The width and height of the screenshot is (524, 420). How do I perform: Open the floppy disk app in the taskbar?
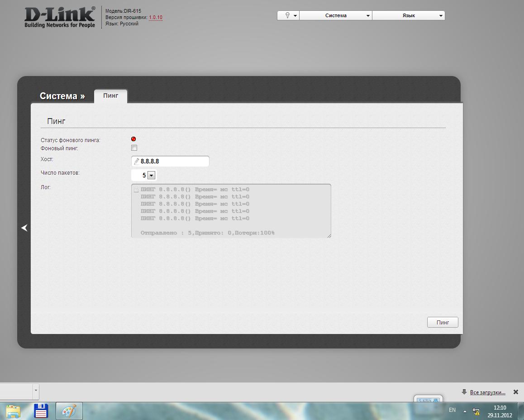(41, 411)
